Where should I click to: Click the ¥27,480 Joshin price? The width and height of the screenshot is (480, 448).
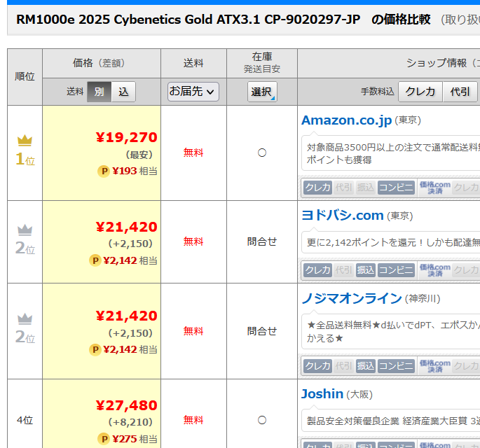pyautogui.click(x=126, y=405)
